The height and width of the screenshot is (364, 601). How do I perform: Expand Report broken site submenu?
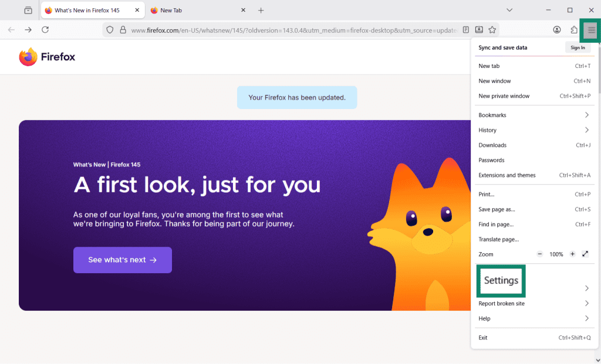(x=534, y=304)
